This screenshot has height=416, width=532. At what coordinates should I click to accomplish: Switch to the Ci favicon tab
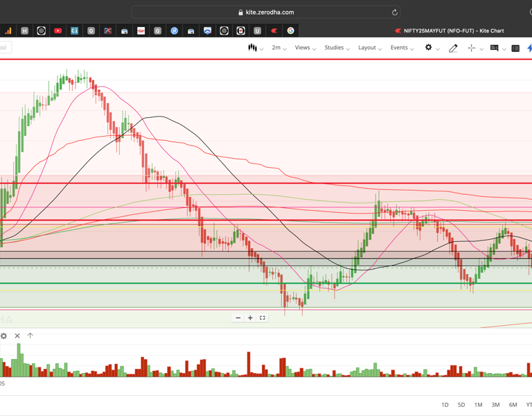74,31
